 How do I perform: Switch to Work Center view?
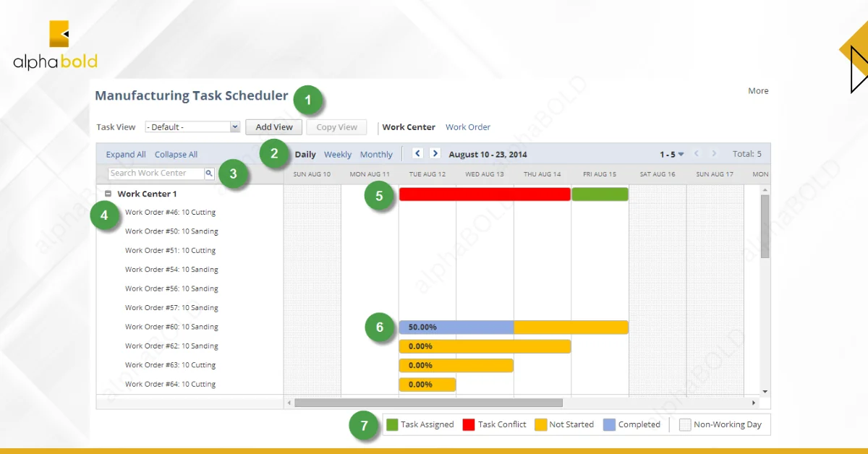tap(409, 127)
